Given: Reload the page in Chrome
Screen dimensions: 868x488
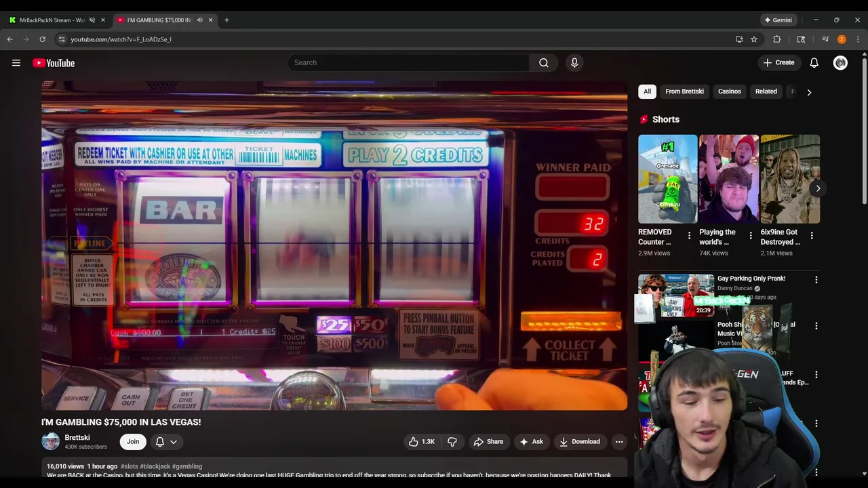Looking at the screenshot, I should point(42,39).
